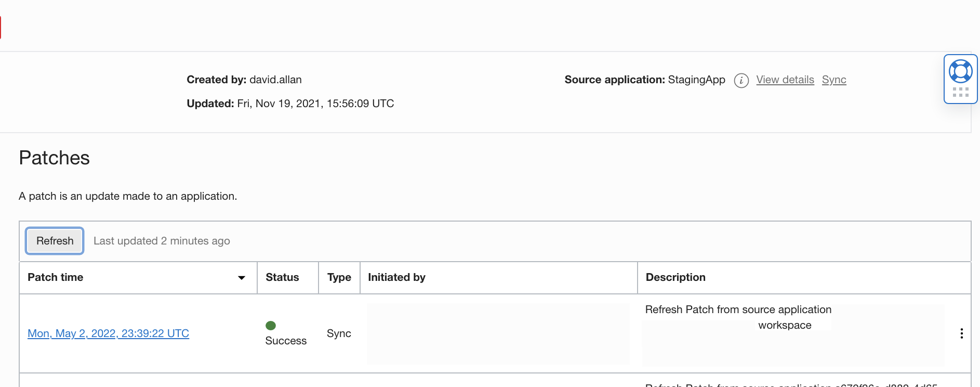
Task: Open actions menu for May 2 patch
Action: 962,333
